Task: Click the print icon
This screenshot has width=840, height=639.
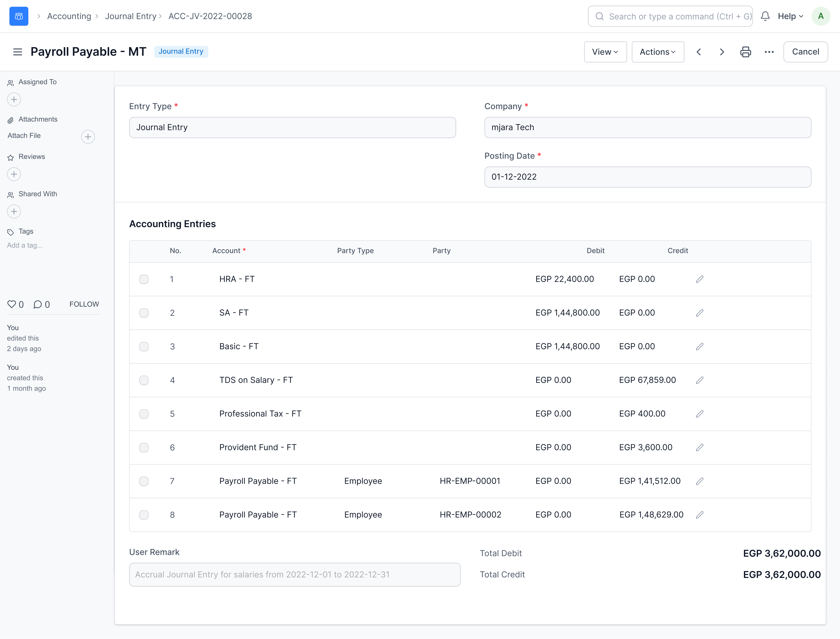Action: tap(745, 52)
